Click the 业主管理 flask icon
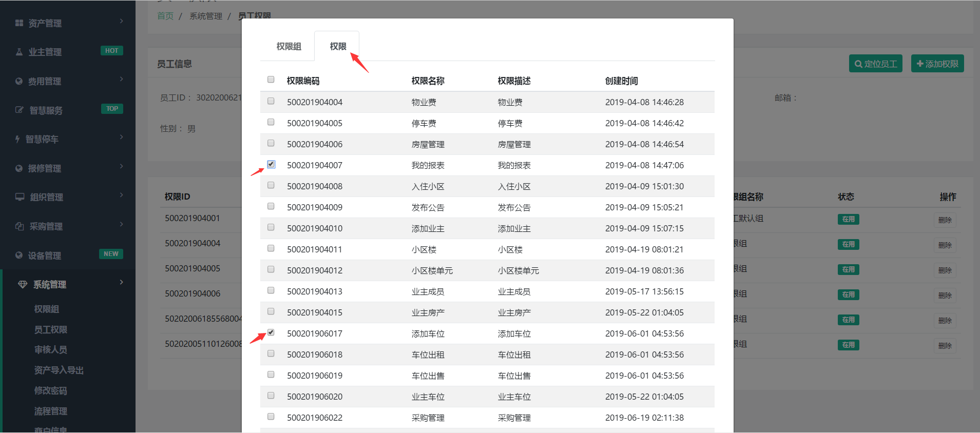The width and height of the screenshot is (980, 433). (x=19, y=52)
